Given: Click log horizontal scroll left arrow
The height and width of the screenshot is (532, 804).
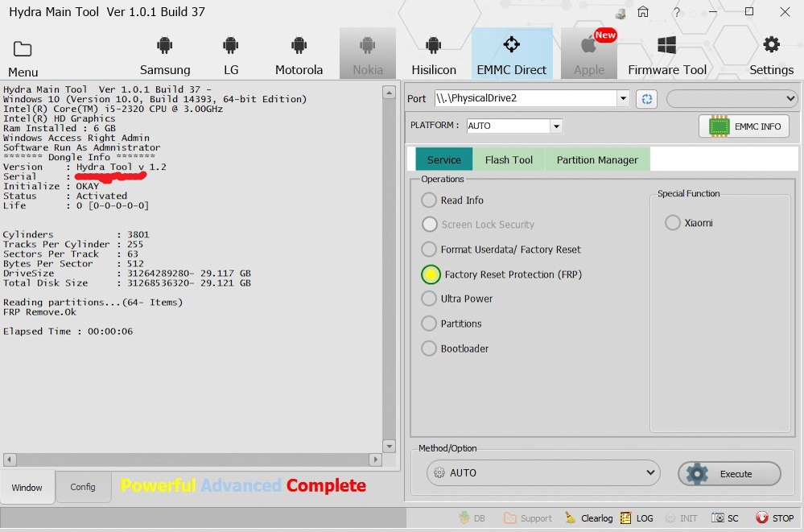Looking at the screenshot, I should (10, 460).
